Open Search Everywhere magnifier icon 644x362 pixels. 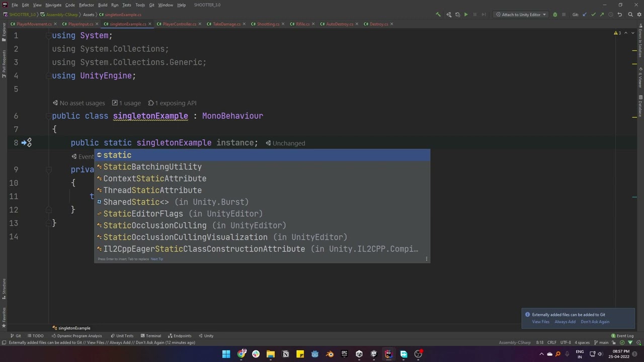[630, 15]
